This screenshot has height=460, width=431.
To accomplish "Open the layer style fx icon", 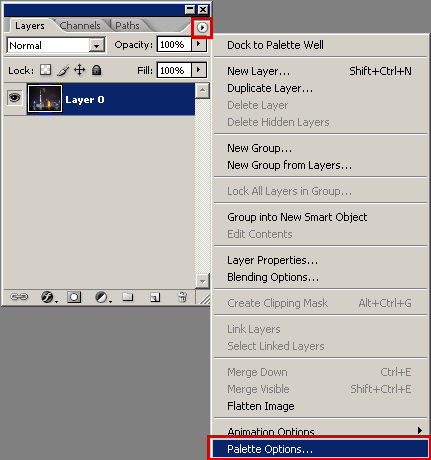I will [x=48, y=297].
